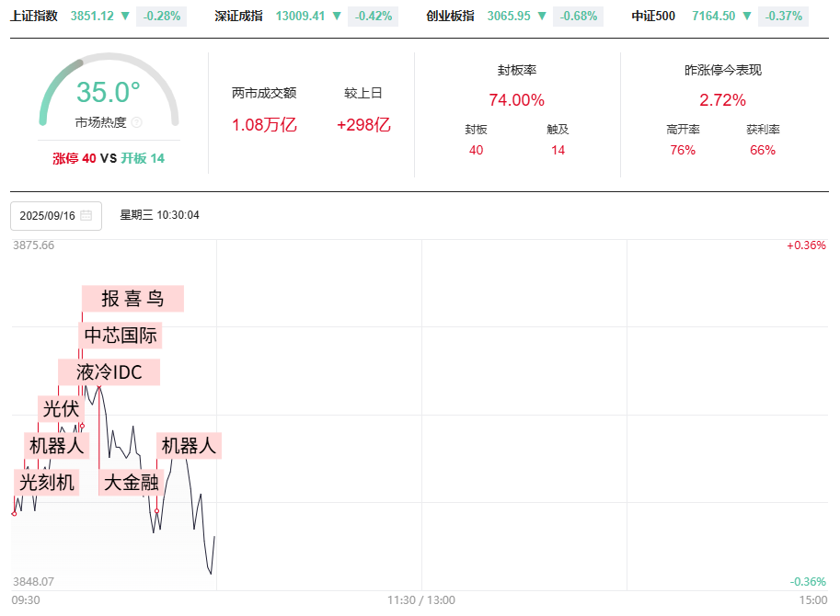Open the 2025/09/16 date picker
Screen dimensions: 840x616
coord(55,216)
